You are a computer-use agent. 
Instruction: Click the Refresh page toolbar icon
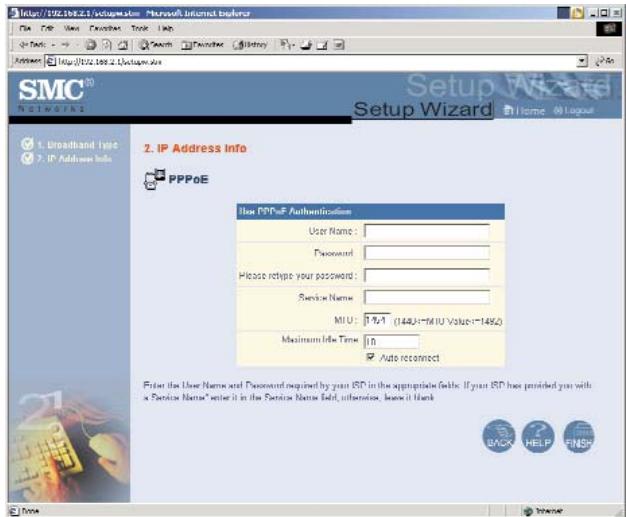tap(107, 45)
